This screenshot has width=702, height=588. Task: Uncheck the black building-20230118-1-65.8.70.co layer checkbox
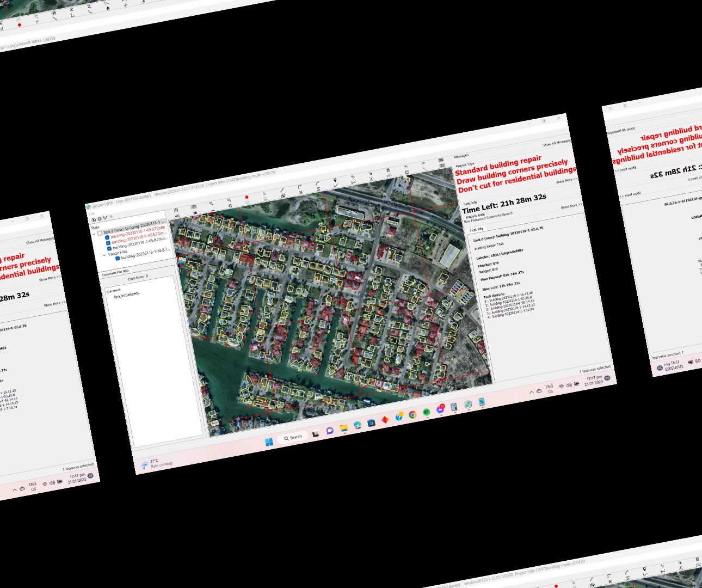pyautogui.click(x=109, y=249)
